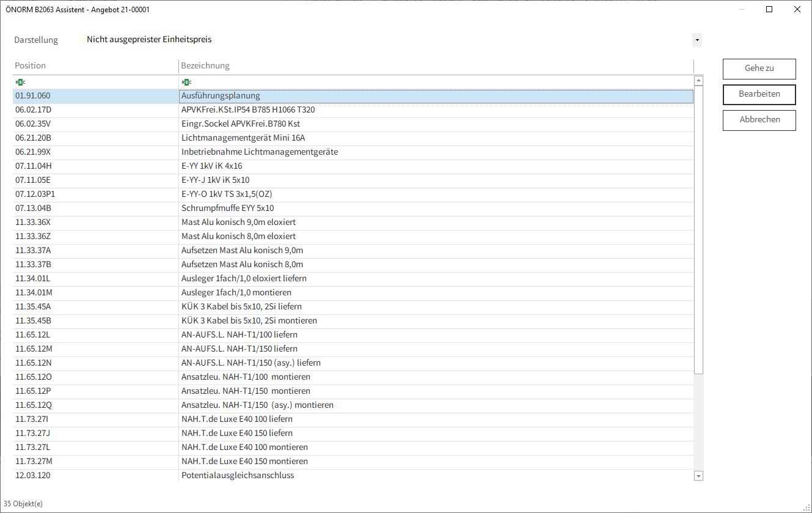Select E-YY 1kV iK 4x16 row
The width and height of the screenshot is (812, 513).
pyautogui.click(x=353, y=166)
